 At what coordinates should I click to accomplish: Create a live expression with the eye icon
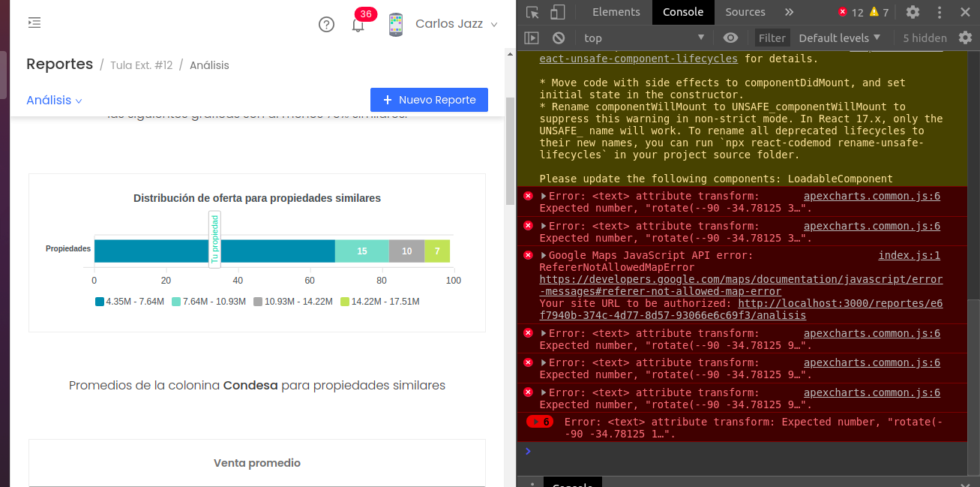730,38
